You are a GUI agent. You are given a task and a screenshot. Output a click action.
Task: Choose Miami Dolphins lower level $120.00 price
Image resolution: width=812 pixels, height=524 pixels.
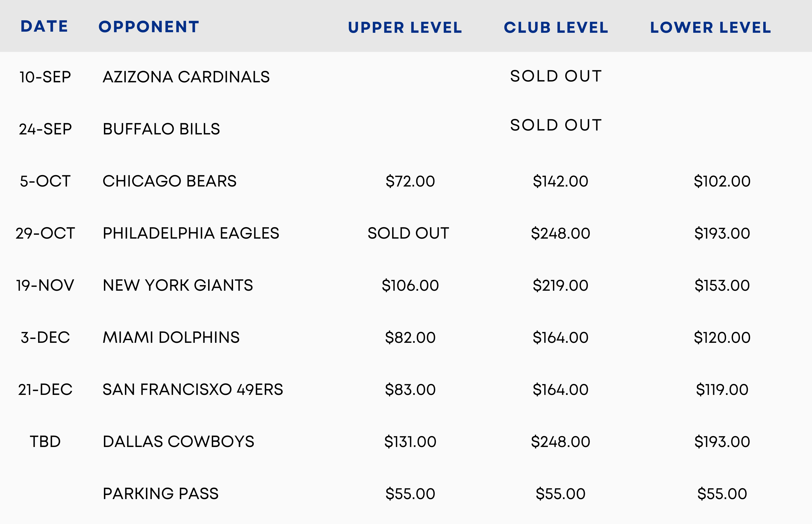tap(722, 337)
